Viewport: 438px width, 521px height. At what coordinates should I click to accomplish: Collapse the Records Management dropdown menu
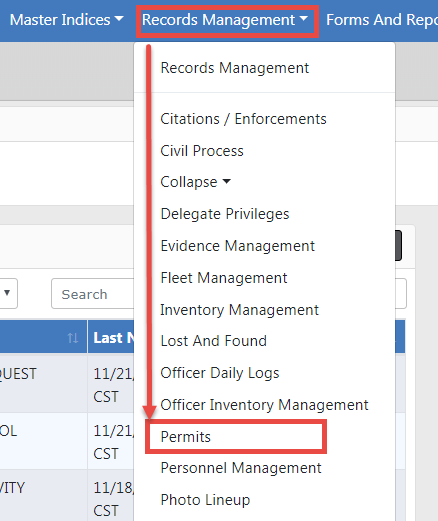(225, 20)
